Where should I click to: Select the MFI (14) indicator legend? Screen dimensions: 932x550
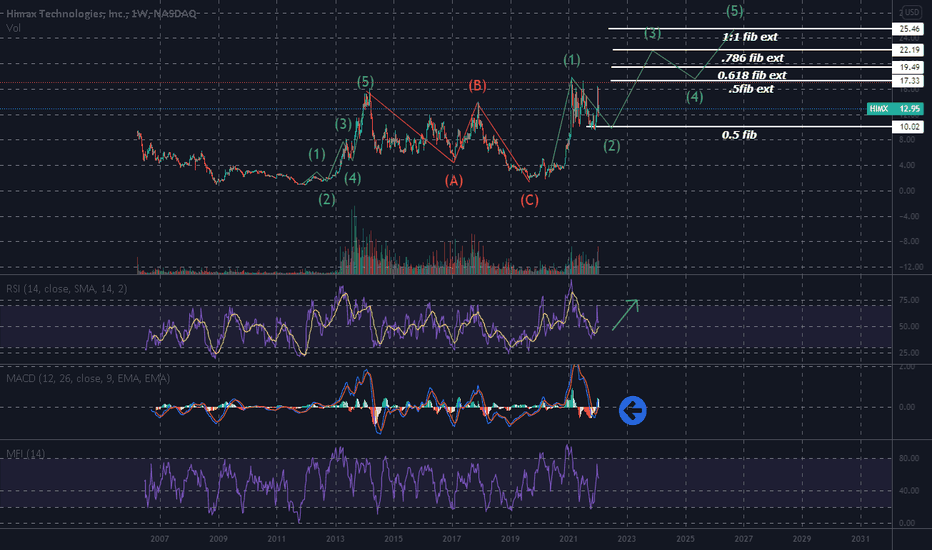[26, 454]
